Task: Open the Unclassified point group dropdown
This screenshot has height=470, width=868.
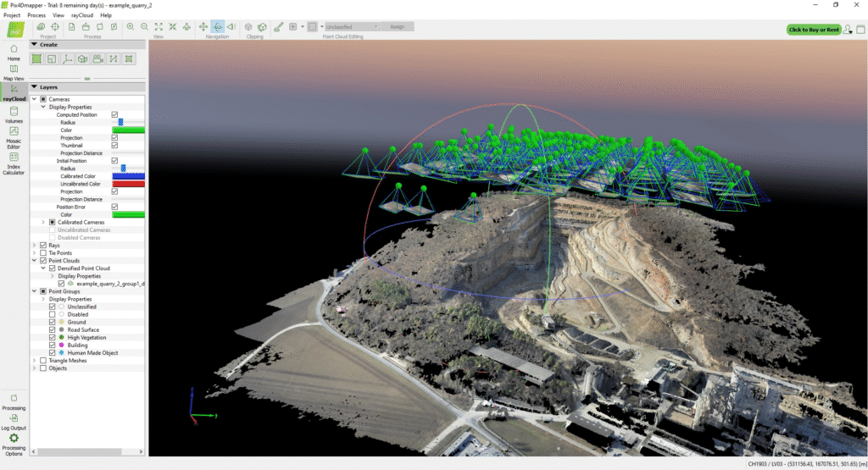Action: (x=354, y=27)
